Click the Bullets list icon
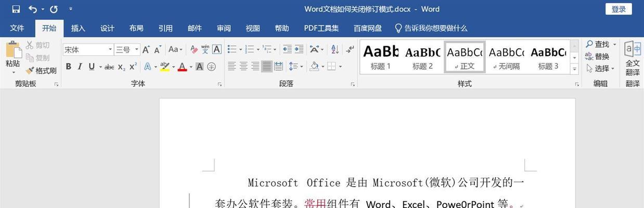 [232, 49]
